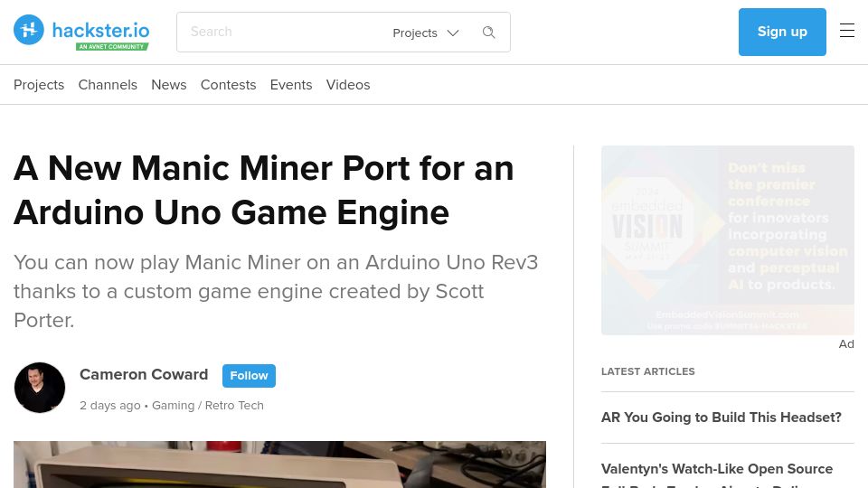The width and height of the screenshot is (868, 488).
Task: Open the Cameron Coward author name link
Action: (144, 374)
